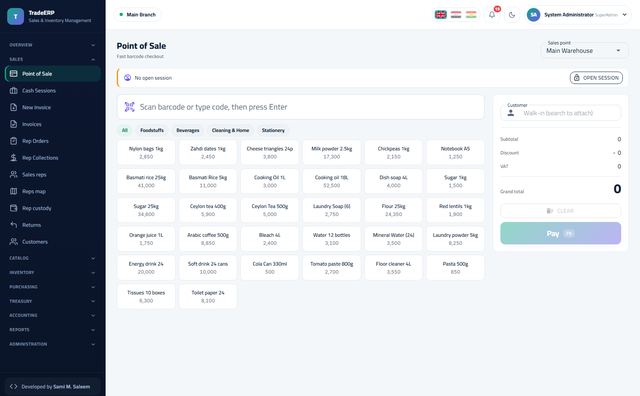Add Basmati rice 25kg product
The width and height of the screenshot is (640, 396).
pos(146,181)
